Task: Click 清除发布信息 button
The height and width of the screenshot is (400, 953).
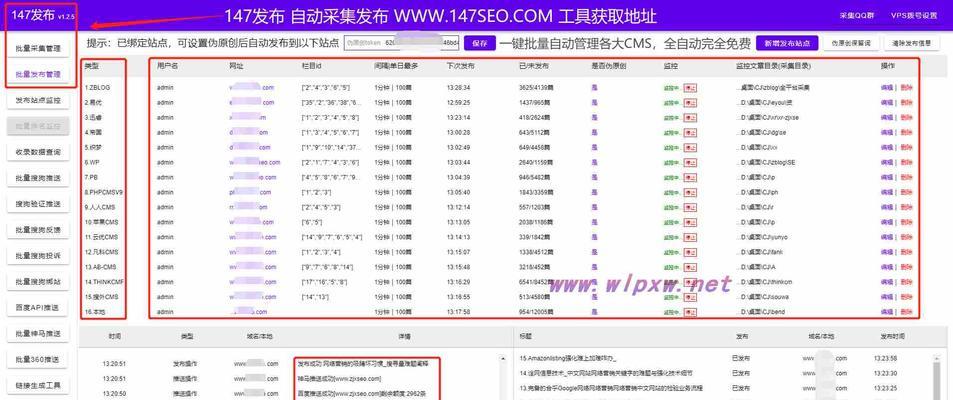Action: click(912, 43)
